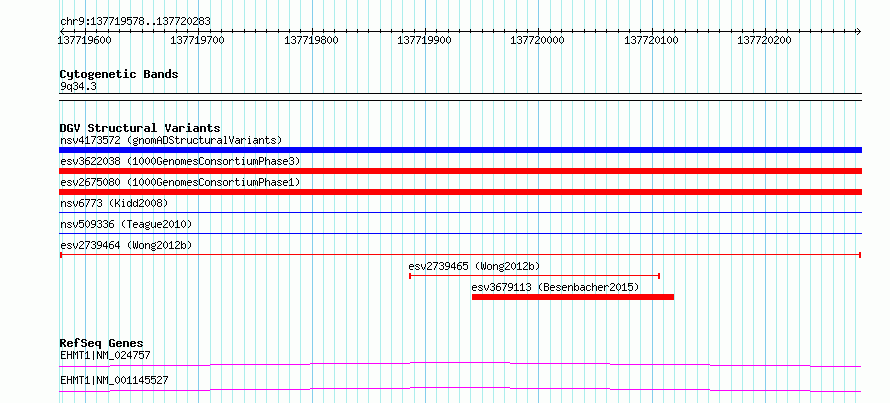Open the nsv509336 (Teague2010) label
Viewport: 890px width, 403px height.
(126, 224)
